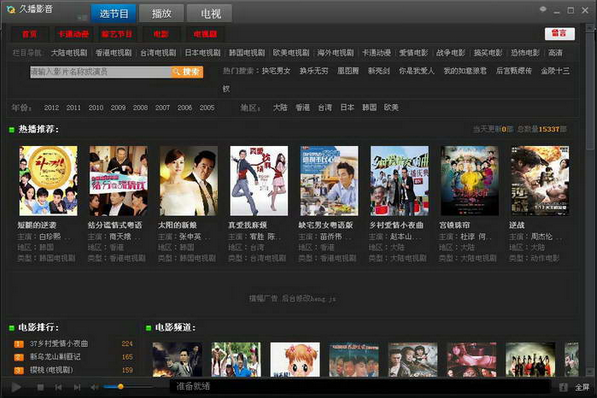Click the 全屏 fullscreen button

click(x=581, y=387)
